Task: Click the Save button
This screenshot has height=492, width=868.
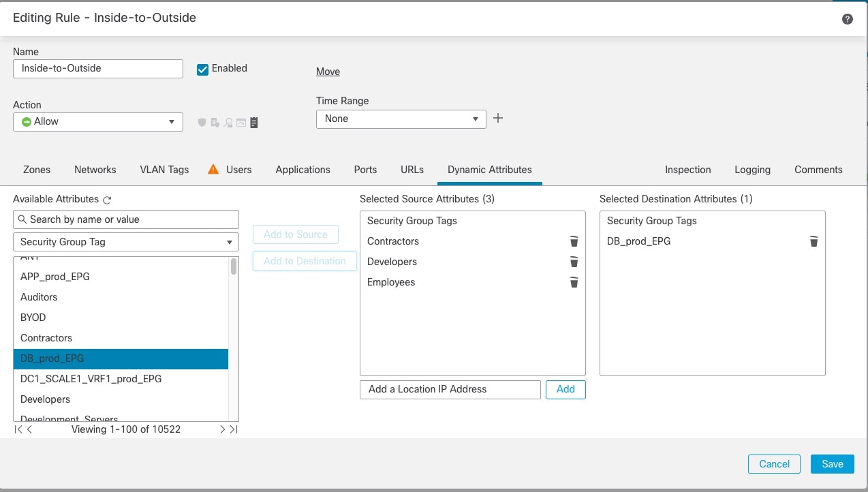Action: click(833, 464)
